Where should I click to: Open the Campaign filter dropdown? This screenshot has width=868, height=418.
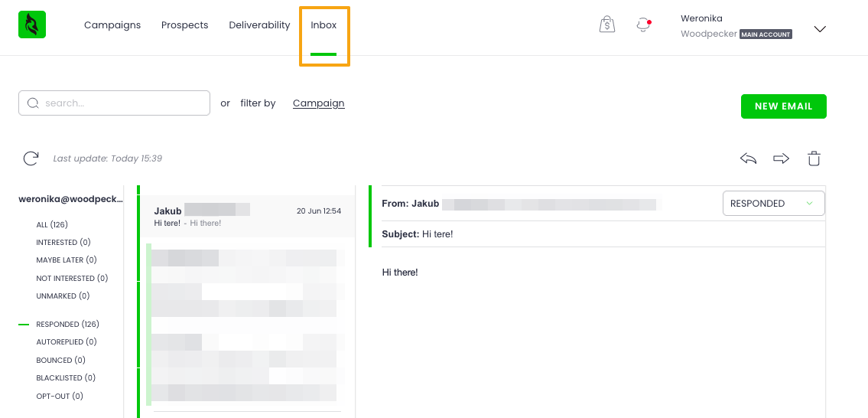[318, 103]
